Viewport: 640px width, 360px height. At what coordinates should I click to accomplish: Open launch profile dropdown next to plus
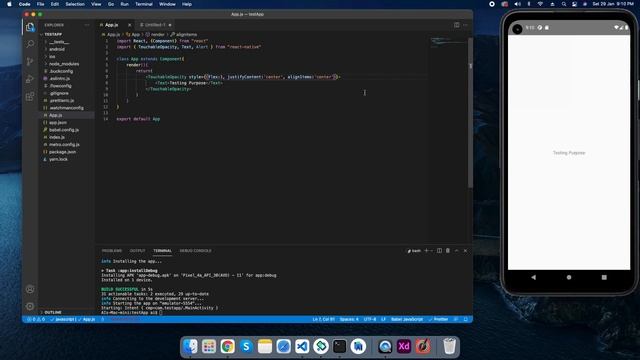[431, 251]
